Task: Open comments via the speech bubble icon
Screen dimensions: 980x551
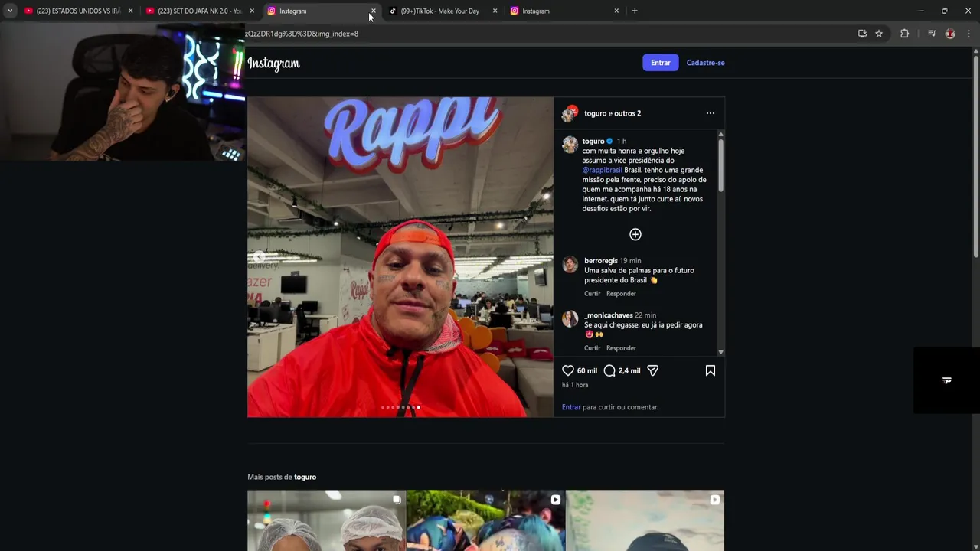Action: [609, 370]
